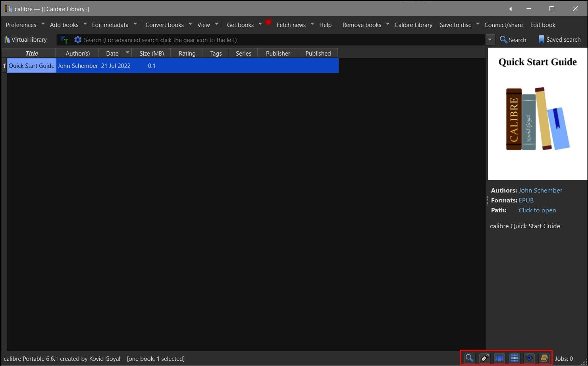Image resolution: width=588 pixels, height=366 pixels.
Task: Expand the Fetch news dropdown arrow
Action: tap(312, 24)
